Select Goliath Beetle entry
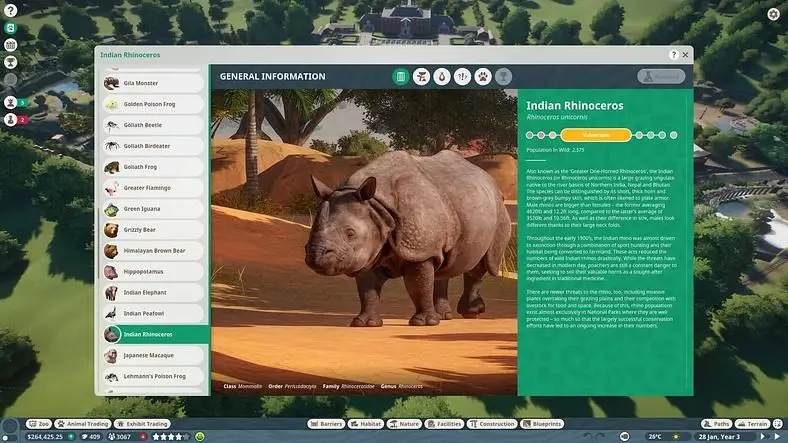This screenshot has width=788, height=443. click(x=153, y=125)
